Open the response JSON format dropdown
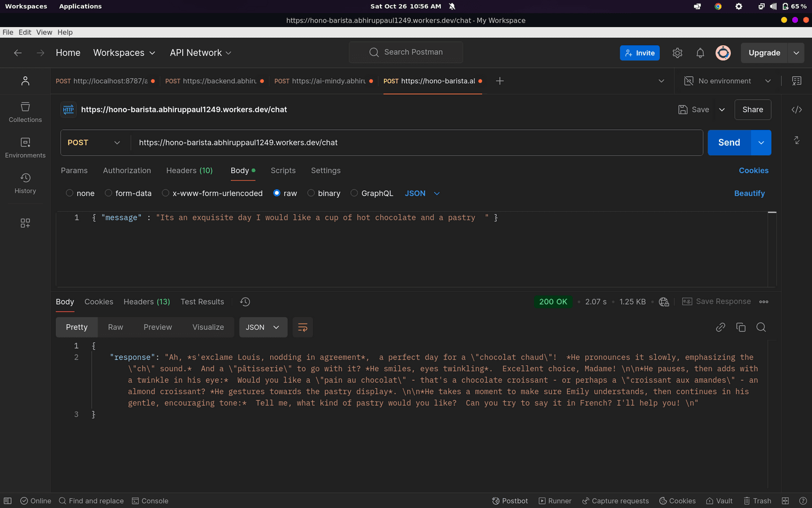The image size is (812, 508). [x=263, y=327]
